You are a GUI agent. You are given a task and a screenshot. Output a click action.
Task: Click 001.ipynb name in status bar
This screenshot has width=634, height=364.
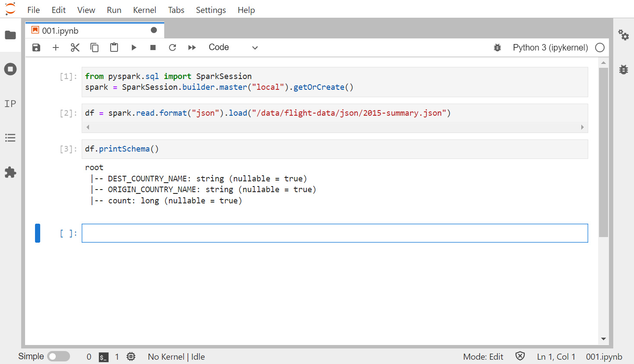click(x=604, y=357)
